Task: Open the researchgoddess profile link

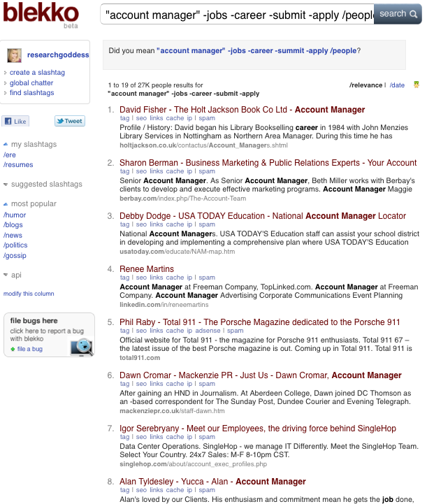Action: [x=58, y=55]
